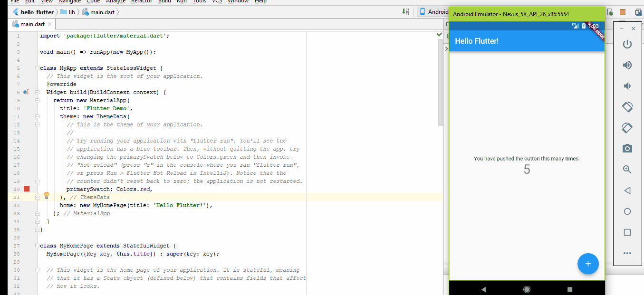
Task: Collapse the MaterialApp fold on line 9
Action: [x=37, y=100]
